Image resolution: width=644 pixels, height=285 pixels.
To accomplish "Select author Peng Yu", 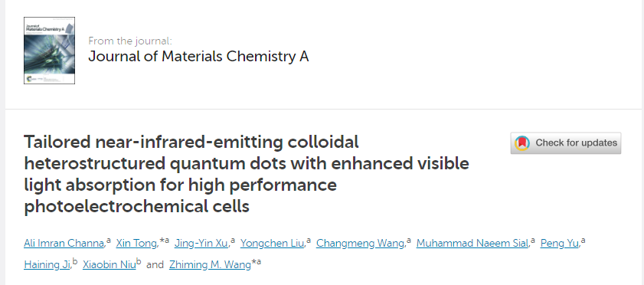I will [x=560, y=244].
